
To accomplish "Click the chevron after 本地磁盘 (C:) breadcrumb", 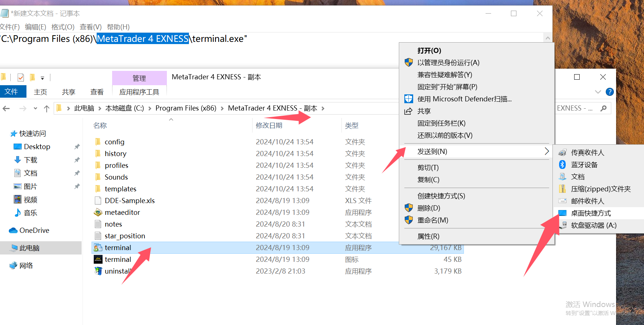I will 150,108.
